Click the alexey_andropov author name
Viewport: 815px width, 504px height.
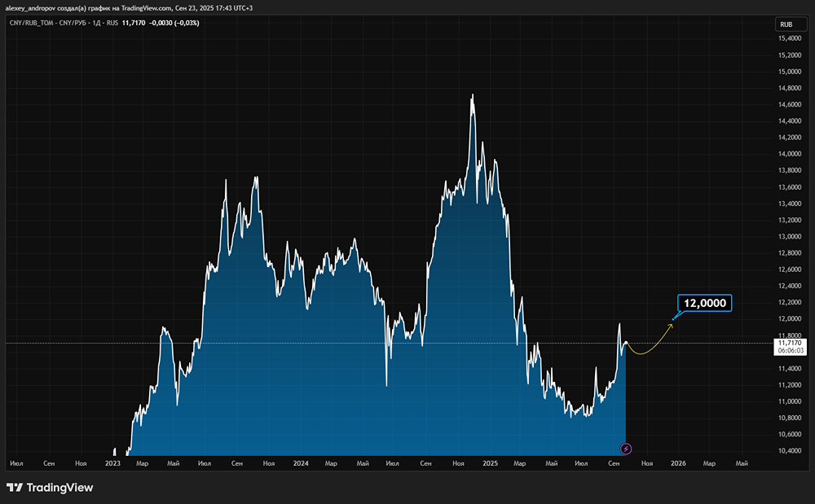[x=31, y=7]
